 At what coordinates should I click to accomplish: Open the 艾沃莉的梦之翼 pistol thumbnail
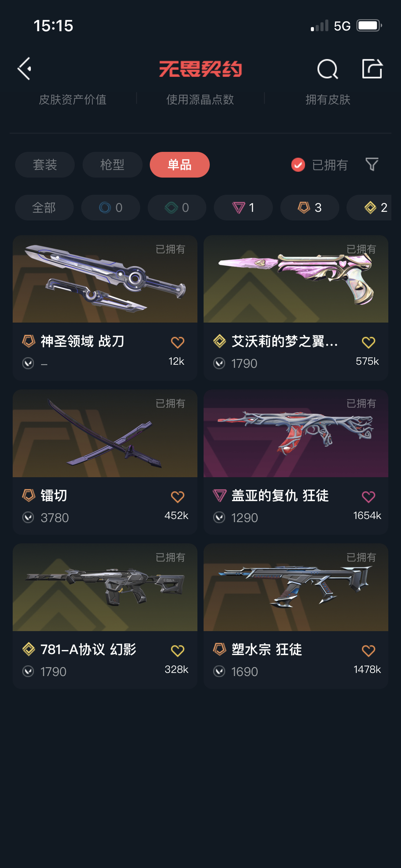click(296, 279)
